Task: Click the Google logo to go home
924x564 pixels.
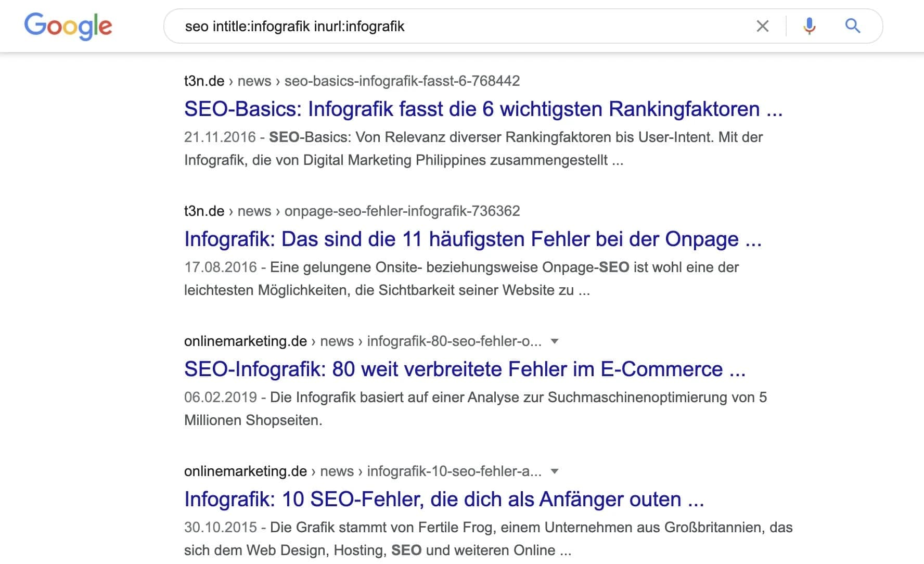Action: tap(68, 25)
